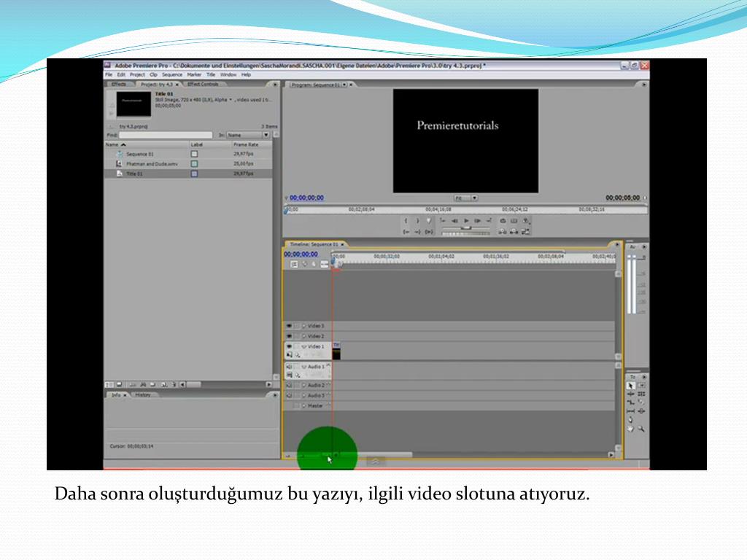The width and height of the screenshot is (747, 560).
Task: Click Set Out Point button
Action: click(x=418, y=220)
